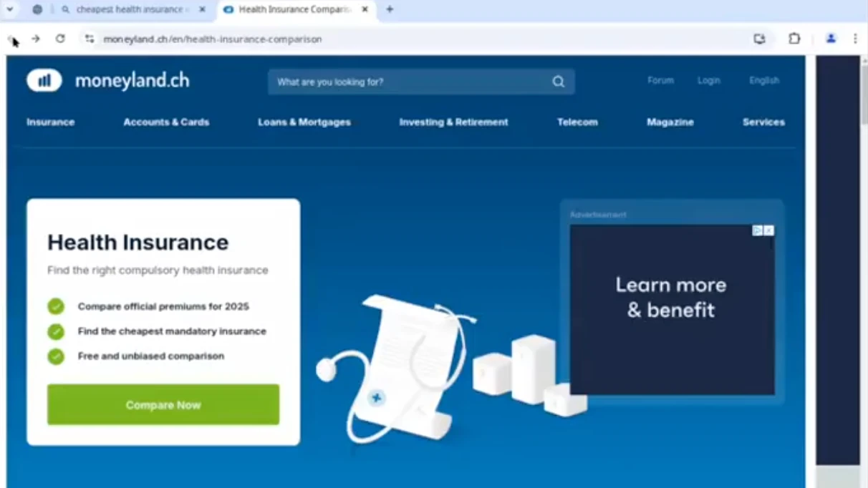This screenshot has height=488, width=868.
Task: Click 'Free and unbiased comparison' text
Action: (x=151, y=356)
